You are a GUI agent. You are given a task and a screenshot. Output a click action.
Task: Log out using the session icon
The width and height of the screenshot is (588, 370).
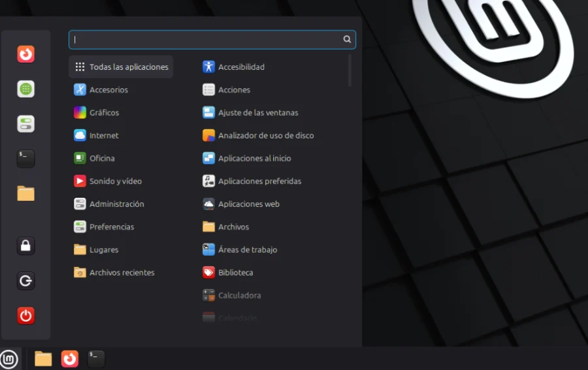coord(25,281)
